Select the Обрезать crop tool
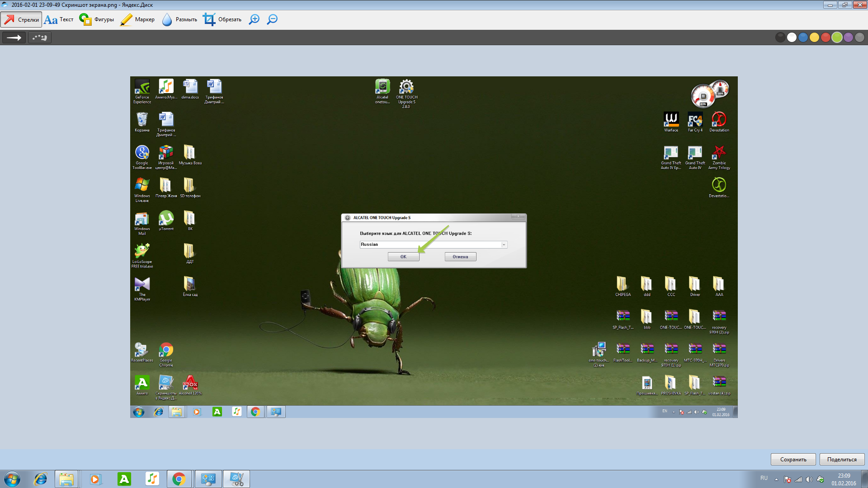868x488 pixels. point(222,19)
